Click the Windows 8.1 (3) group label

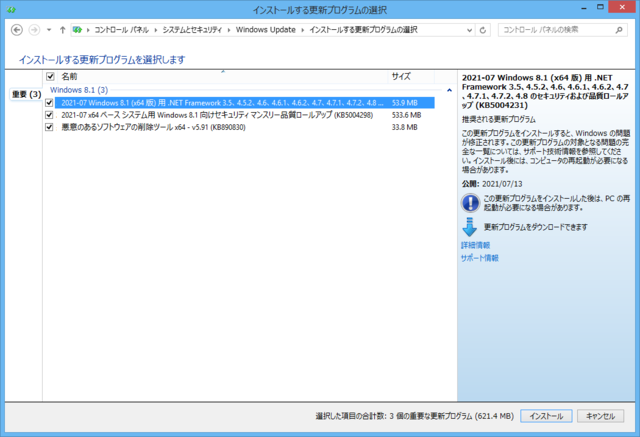pos(79,90)
